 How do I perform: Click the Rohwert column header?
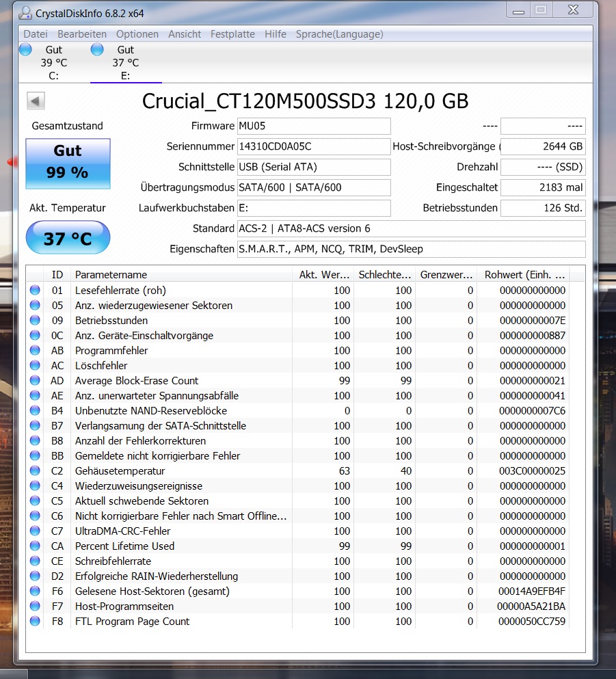[524, 275]
